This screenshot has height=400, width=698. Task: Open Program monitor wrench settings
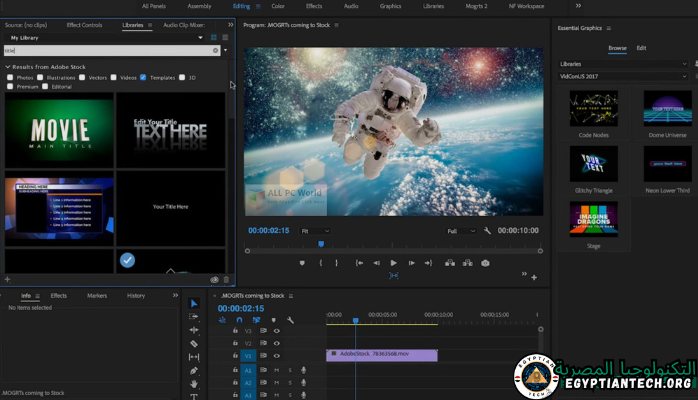pos(487,230)
